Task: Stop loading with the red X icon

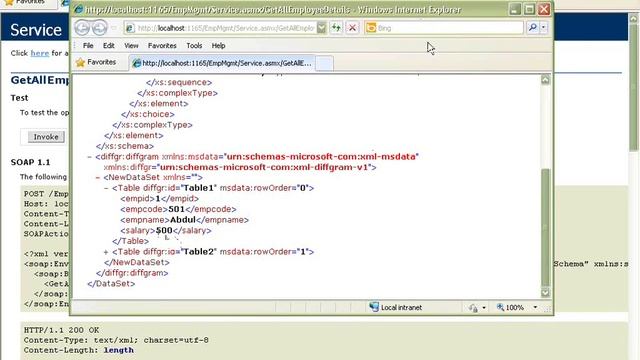Action: 352,28
